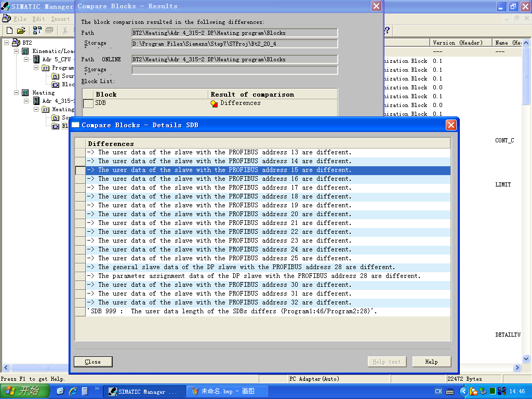Screen dimensions: 532x399
Task: Expand the quick launch overflow chevron
Action: tap(97, 389)
